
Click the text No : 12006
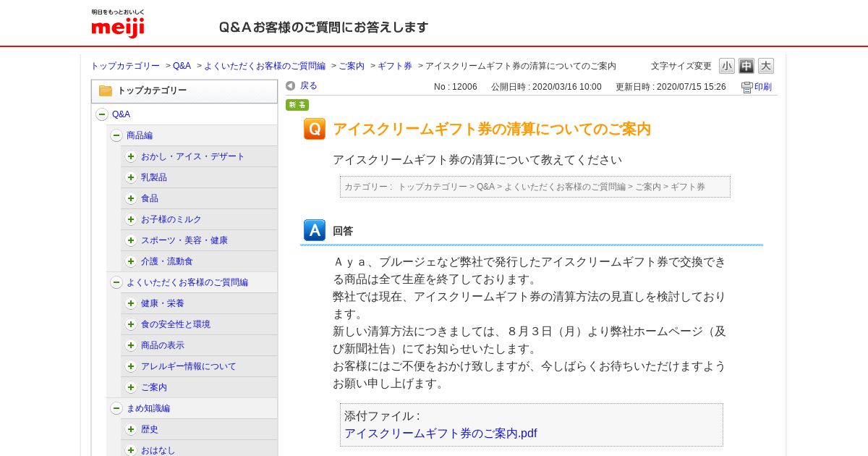[x=456, y=87]
